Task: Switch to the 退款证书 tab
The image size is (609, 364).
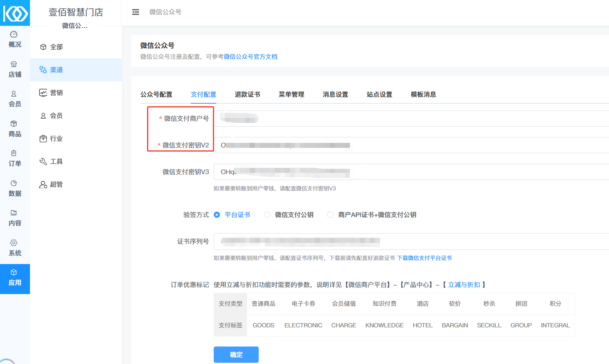Action: click(x=247, y=95)
